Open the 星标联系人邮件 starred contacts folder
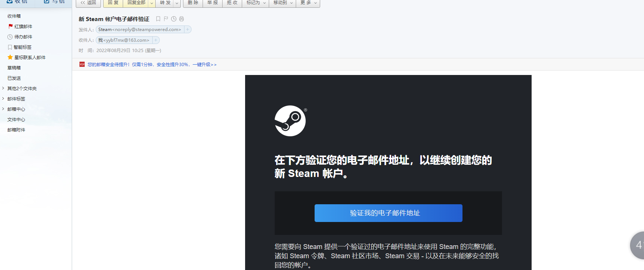 (x=30, y=58)
